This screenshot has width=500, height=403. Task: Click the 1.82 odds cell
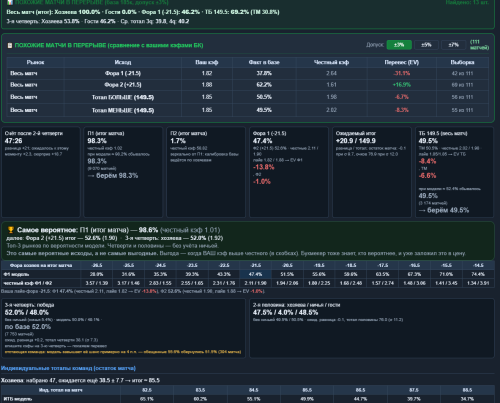point(207,73)
